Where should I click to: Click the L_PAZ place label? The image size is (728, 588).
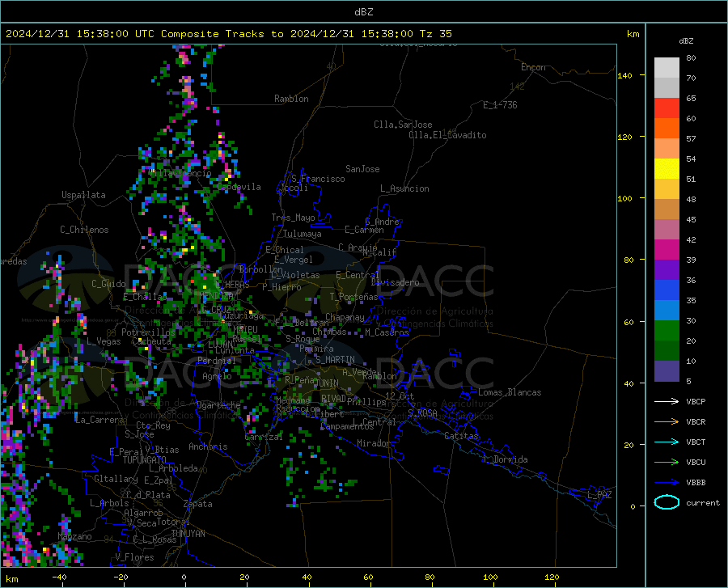[599, 495]
